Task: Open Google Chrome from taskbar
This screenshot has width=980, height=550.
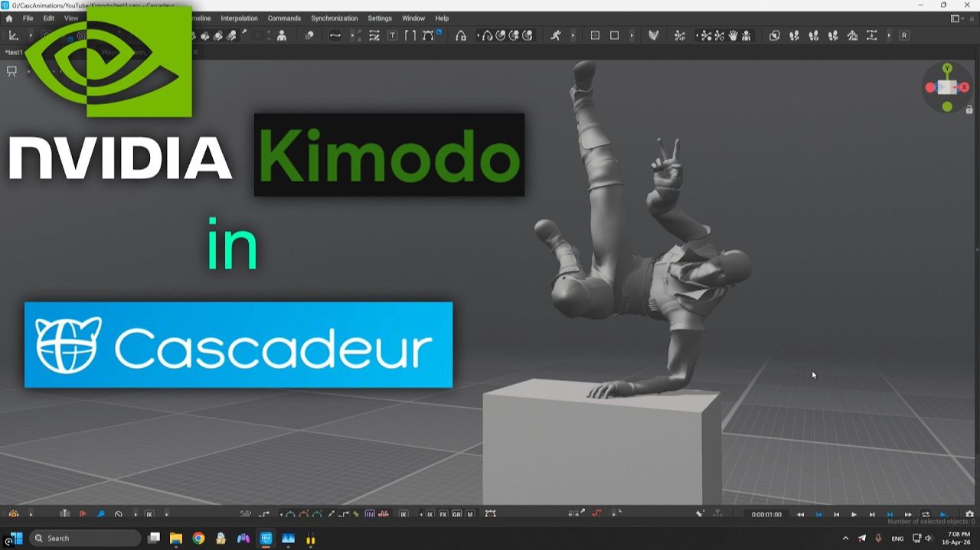Action: point(198,539)
